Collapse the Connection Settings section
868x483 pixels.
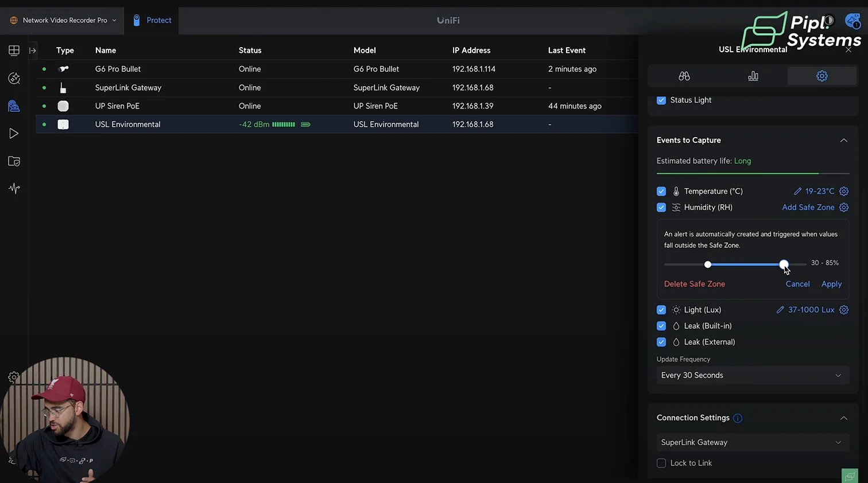[843, 418]
